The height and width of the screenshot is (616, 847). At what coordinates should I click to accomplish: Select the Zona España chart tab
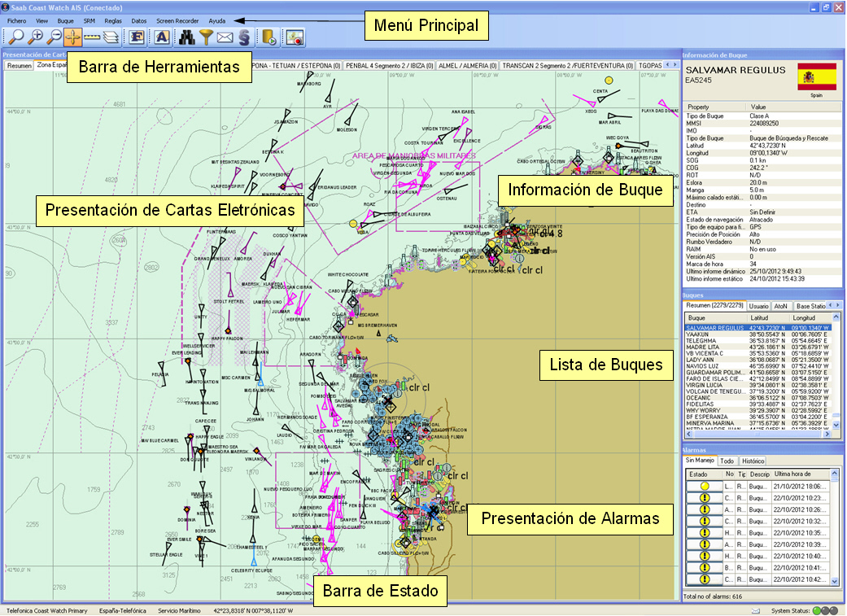pos(50,64)
